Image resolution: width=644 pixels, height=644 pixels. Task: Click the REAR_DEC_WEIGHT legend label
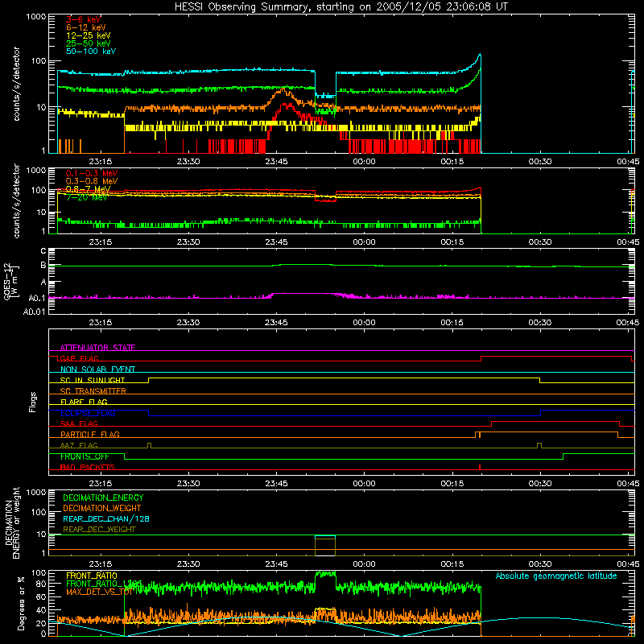(99, 530)
